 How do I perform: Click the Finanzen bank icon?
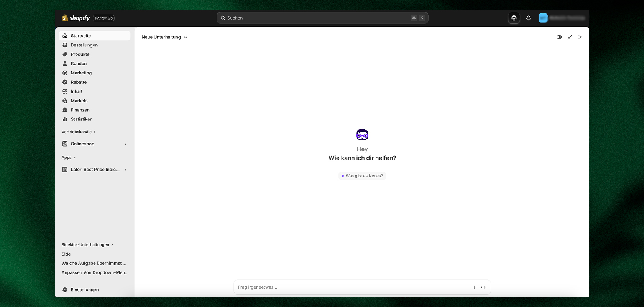coord(65,110)
